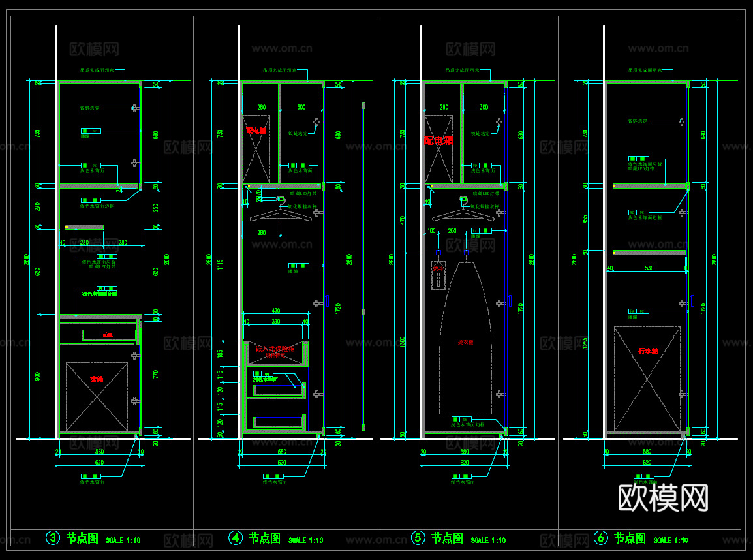753x560 pixels.
Task: Select the topmost hinge symbol in detail 6
Action: pyautogui.click(x=683, y=122)
